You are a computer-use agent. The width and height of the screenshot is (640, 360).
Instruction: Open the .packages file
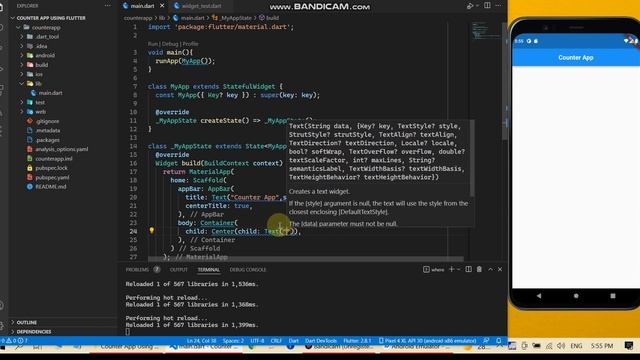click(47, 140)
